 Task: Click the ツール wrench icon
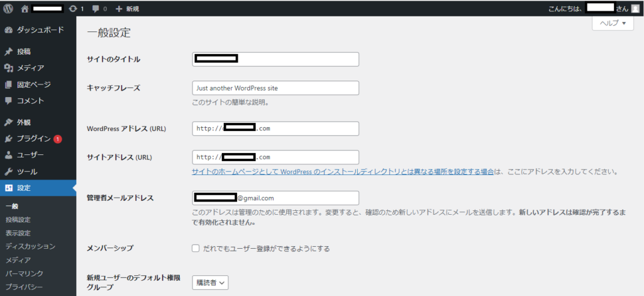click(x=8, y=171)
